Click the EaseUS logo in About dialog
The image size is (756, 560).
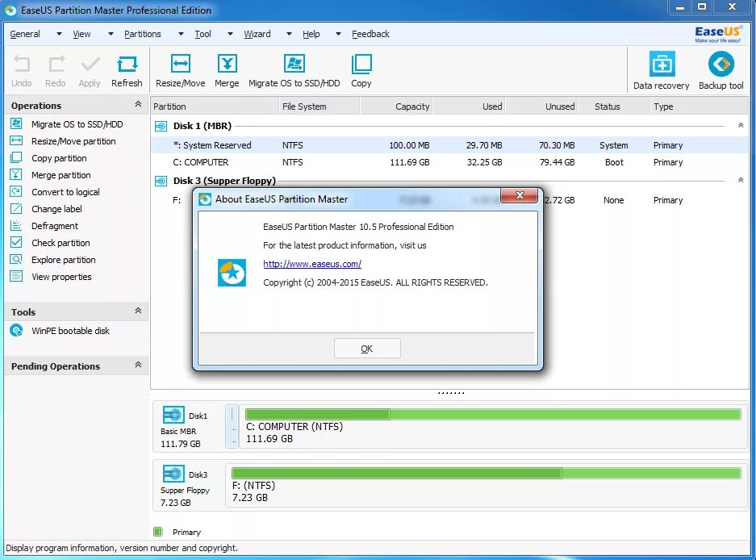232,273
